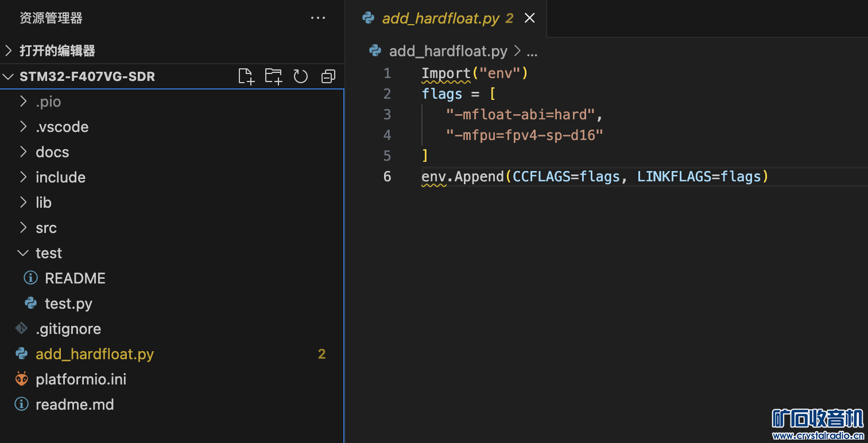Open the explorer more actions ellipsis menu

[x=317, y=18]
